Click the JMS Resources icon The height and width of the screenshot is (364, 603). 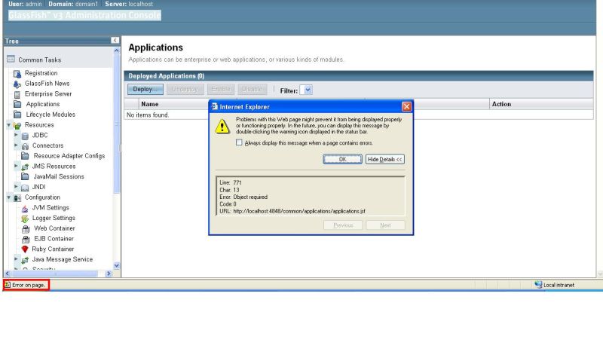pos(25,167)
